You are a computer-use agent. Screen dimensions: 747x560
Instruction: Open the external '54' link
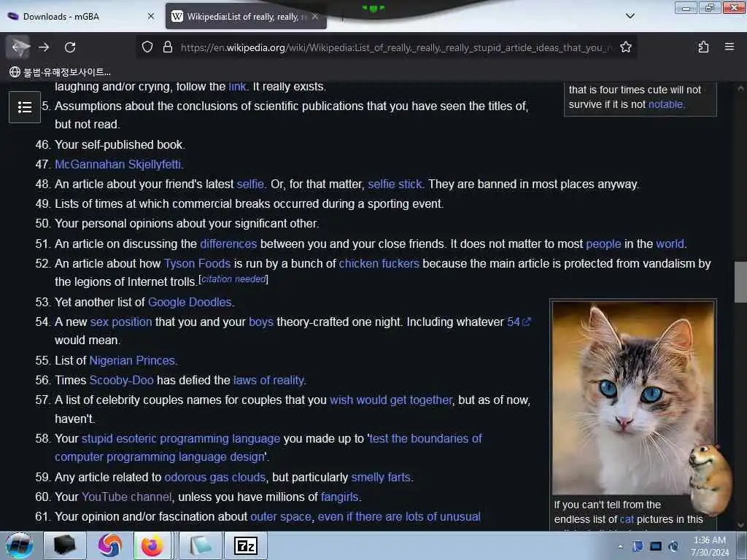tap(519, 322)
